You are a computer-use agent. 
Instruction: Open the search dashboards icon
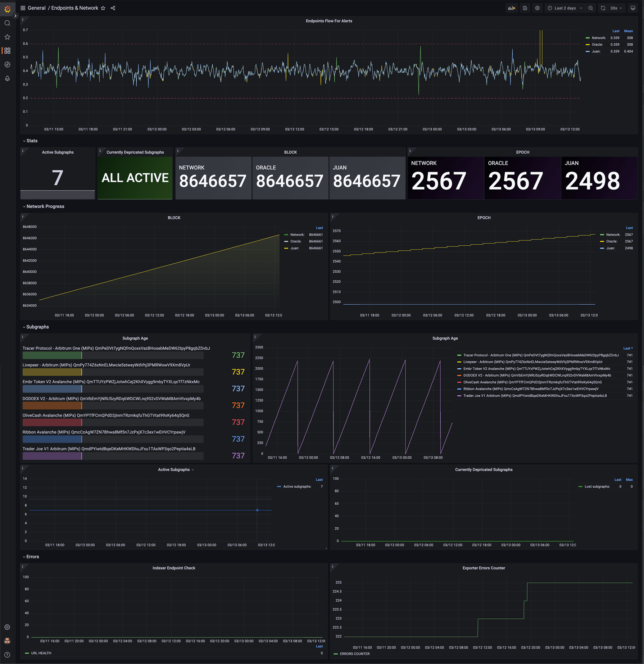tap(7, 23)
